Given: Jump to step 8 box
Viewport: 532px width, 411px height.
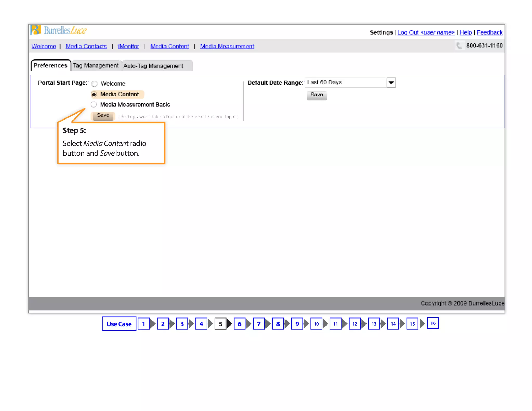Looking at the screenshot, I should coord(278,324).
